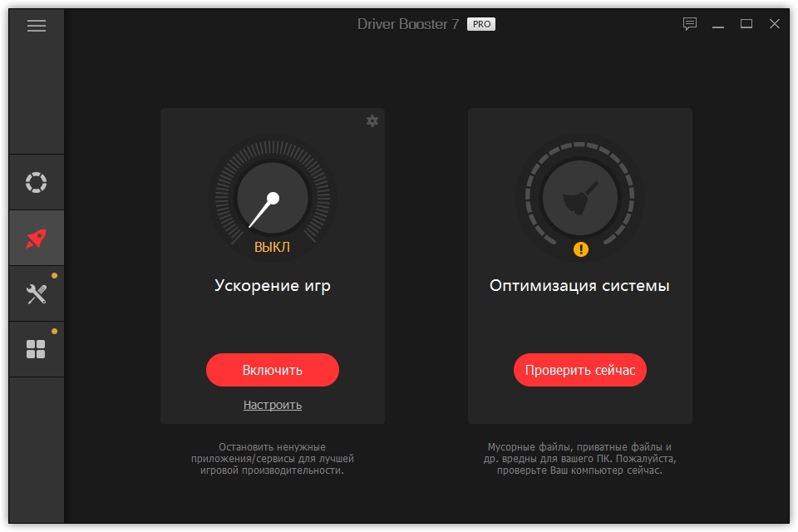This screenshot has height=532, width=798.
Task: Maximize the Driver Booster window
Action: coord(746,24)
